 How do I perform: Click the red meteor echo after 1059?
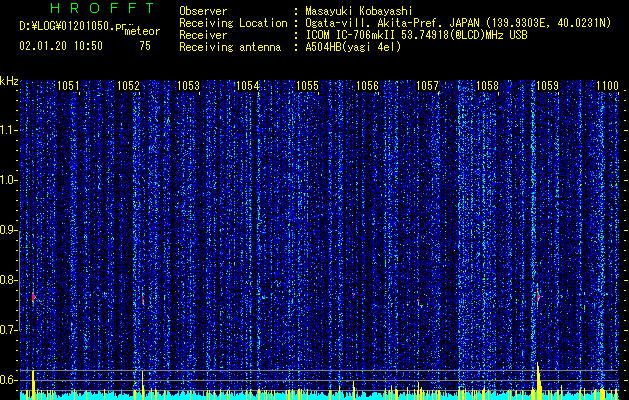pyautogui.click(x=538, y=296)
